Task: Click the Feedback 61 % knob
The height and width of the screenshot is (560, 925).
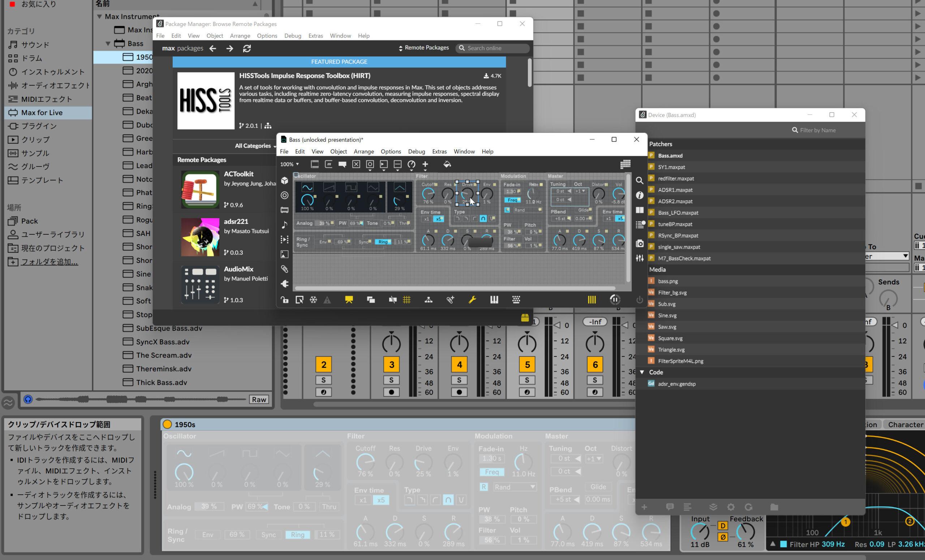Action: pyautogui.click(x=745, y=531)
